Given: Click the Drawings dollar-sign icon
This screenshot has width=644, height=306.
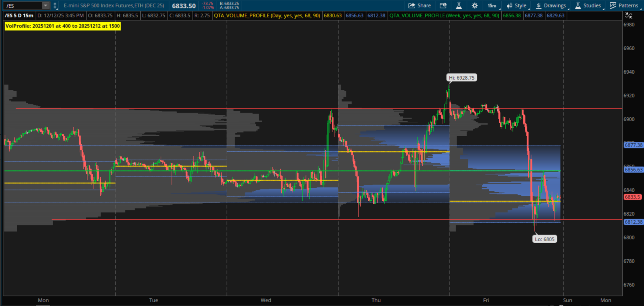Looking at the screenshot, I should tap(539, 5).
